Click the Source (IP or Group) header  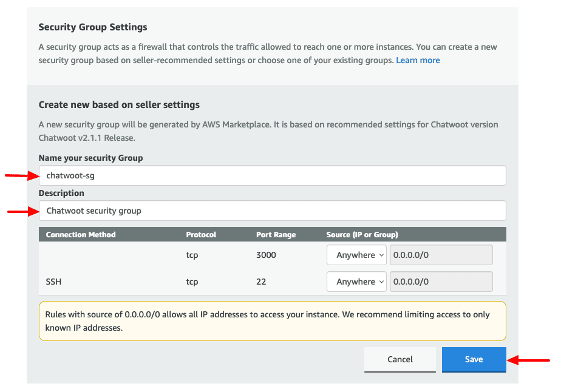(x=362, y=235)
